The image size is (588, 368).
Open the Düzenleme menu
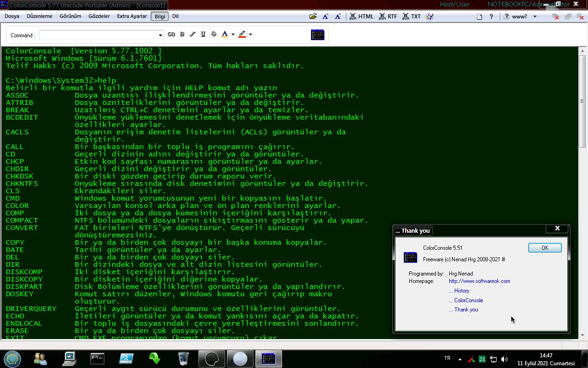[x=40, y=16]
